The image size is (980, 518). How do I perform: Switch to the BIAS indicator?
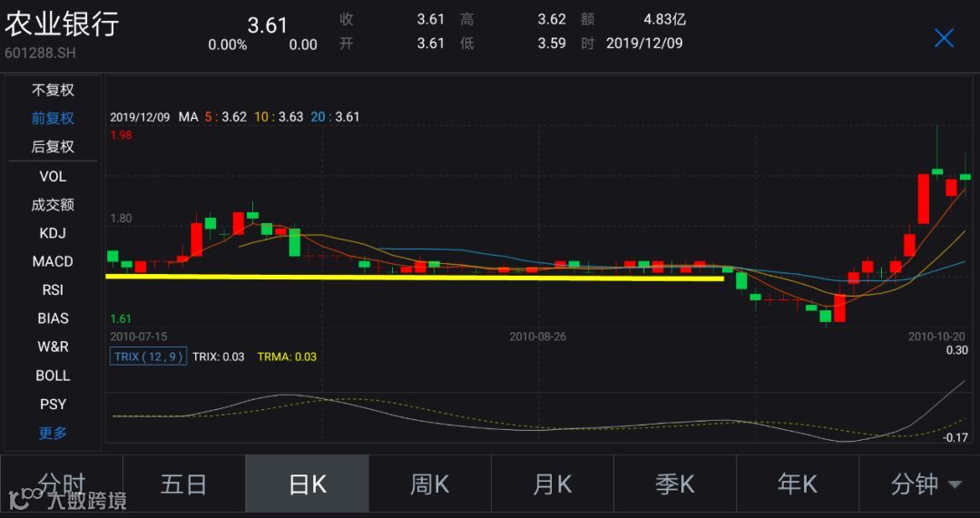point(54,318)
